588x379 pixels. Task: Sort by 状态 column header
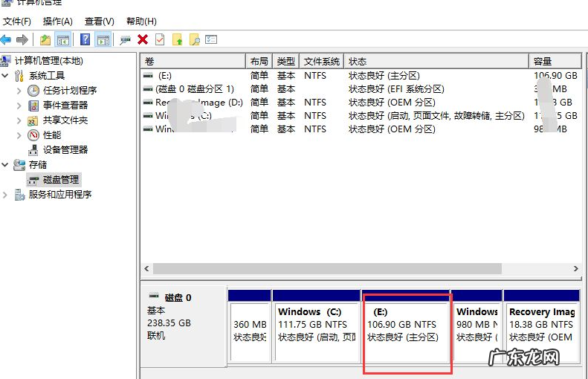coord(436,61)
